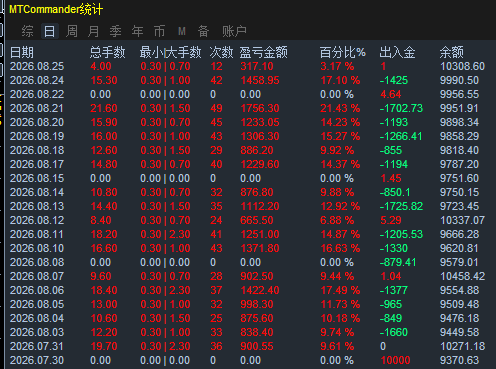Select the 2026.08.05 date cell
Screen dimensions: 496x369
pyautogui.click(x=37, y=304)
